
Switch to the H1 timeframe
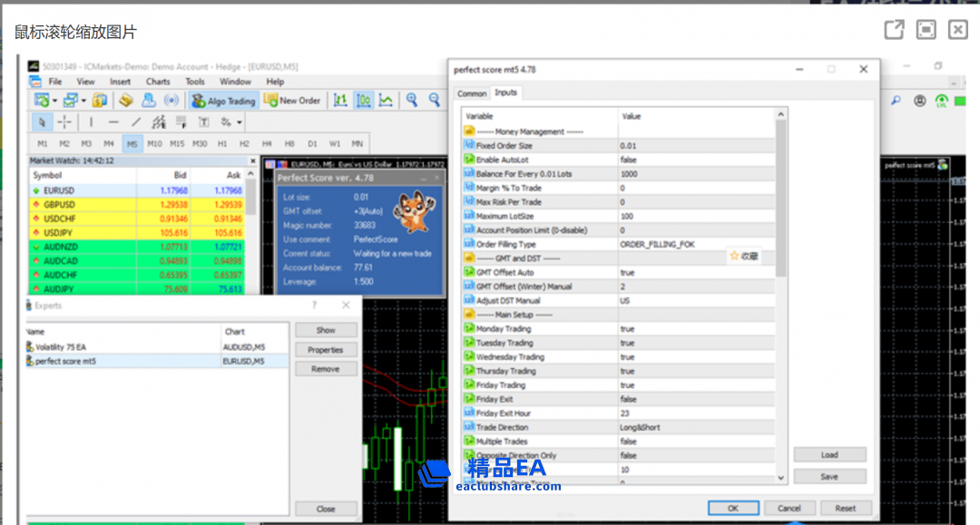pyautogui.click(x=222, y=144)
